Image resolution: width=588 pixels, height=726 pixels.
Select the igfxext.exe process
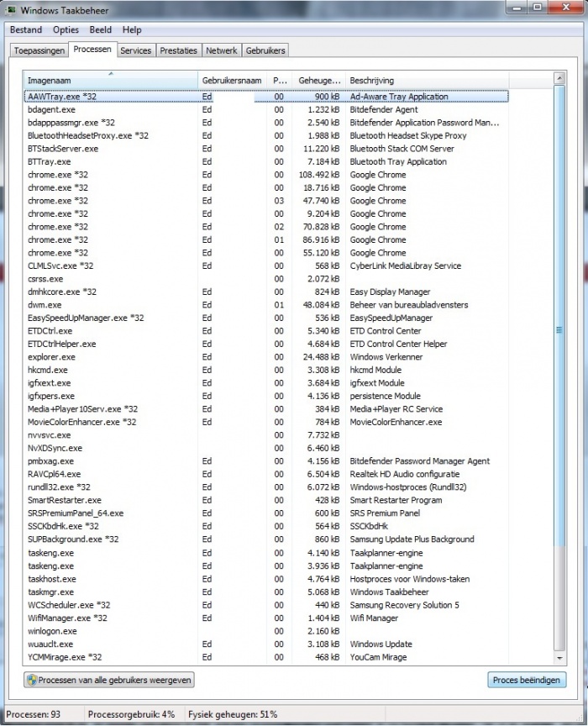tap(265, 383)
